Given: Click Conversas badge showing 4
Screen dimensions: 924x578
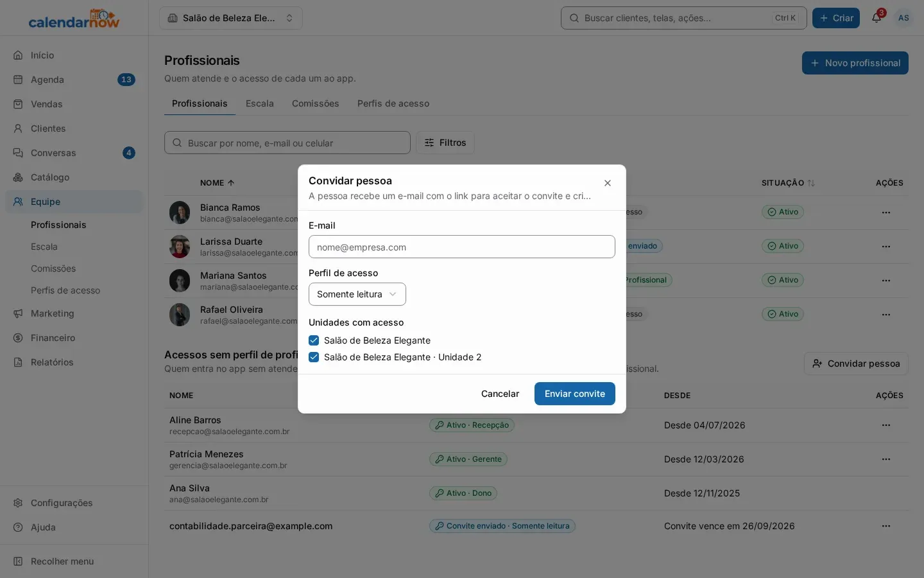Looking at the screenshot, I should 129,153.
